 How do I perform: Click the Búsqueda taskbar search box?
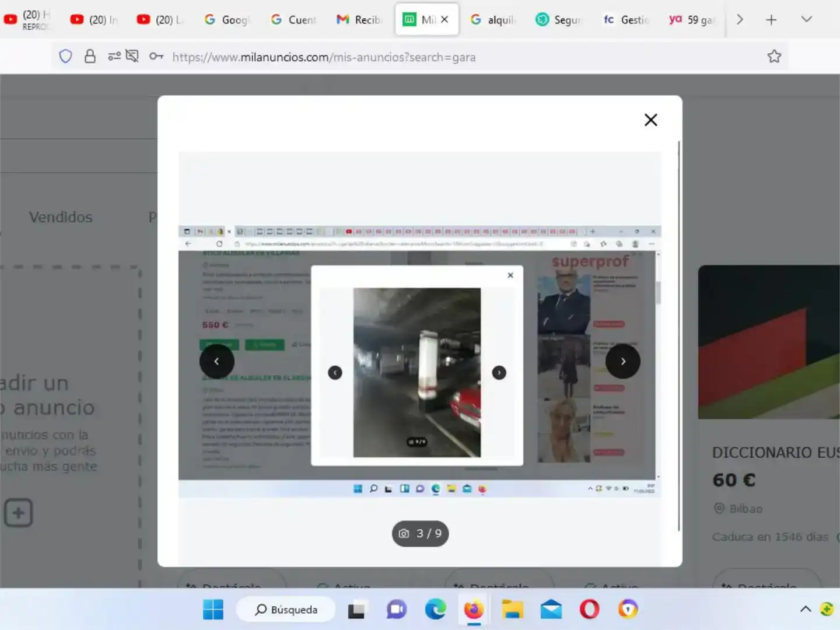tap(286, 610)
